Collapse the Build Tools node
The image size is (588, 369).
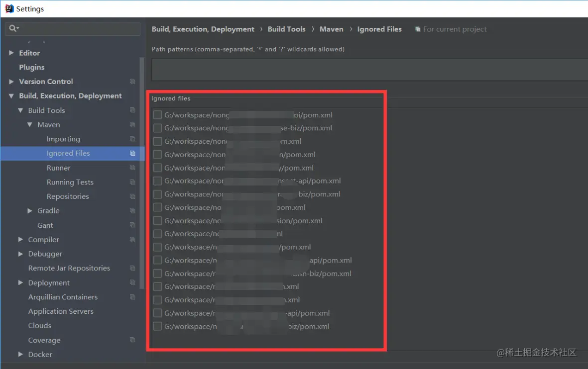pos(20,110)
